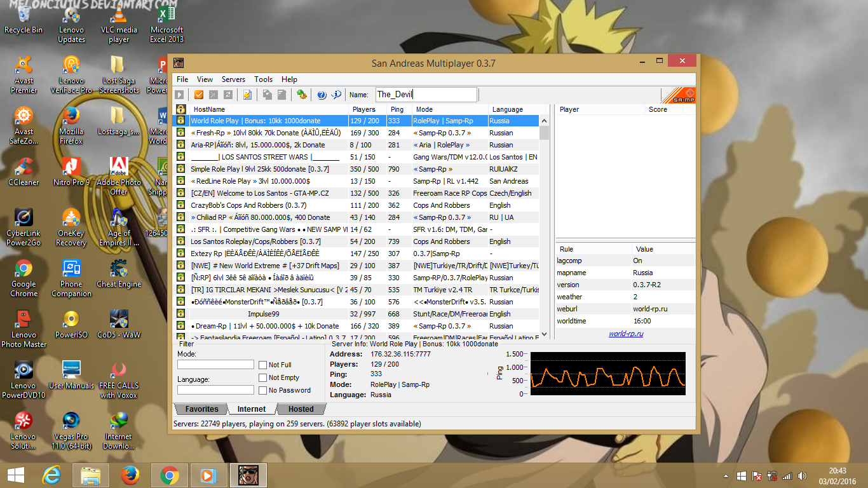The width and height of the screenshot is (868, 488).
Task: Click the Copy server info icon
Action: [x=268, y=94]
